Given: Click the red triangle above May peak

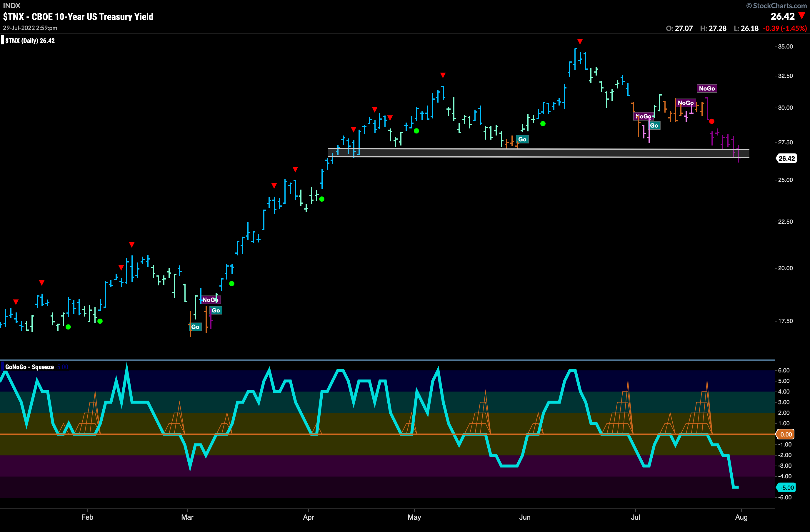Looking at the screenshot, I should pos(443,75).
